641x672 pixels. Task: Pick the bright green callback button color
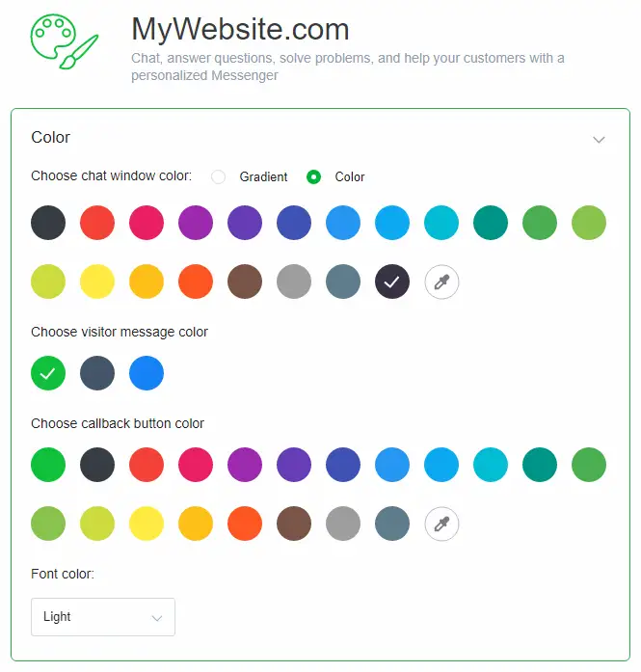click(x=48, y=465)
